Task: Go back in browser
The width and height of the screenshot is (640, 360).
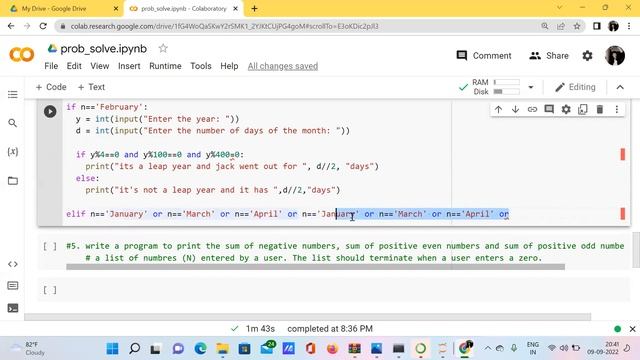Action: 11,26
